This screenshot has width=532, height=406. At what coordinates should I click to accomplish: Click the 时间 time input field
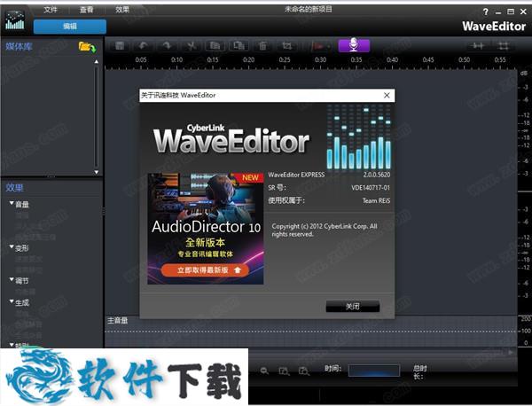coord(374,371)
